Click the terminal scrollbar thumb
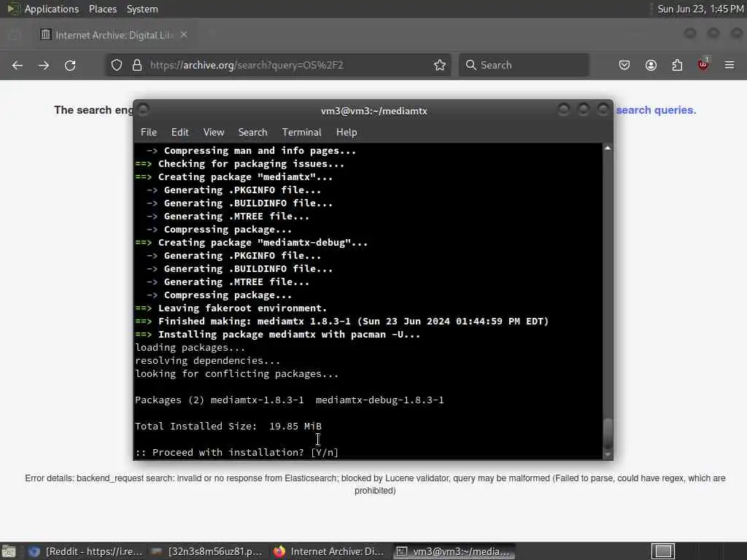This screenshot has width=747, height=560. pyautogui.click(x=608, y=434)
